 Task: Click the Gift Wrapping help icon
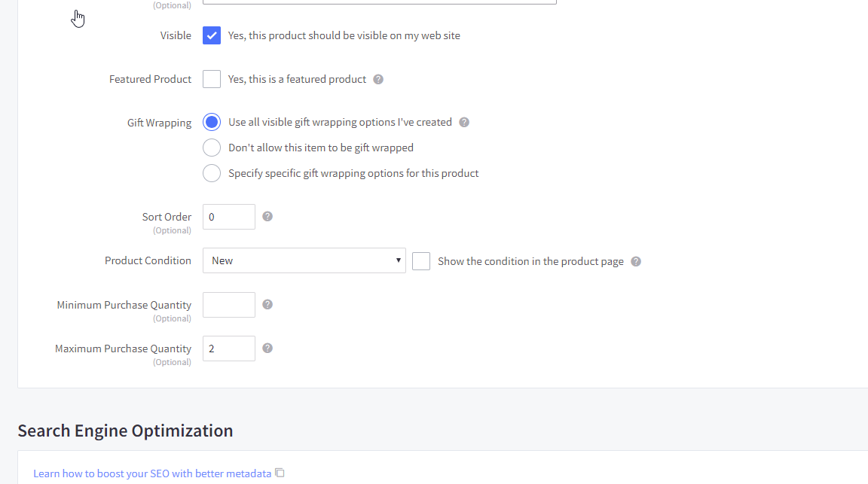[x=464, y=122]
